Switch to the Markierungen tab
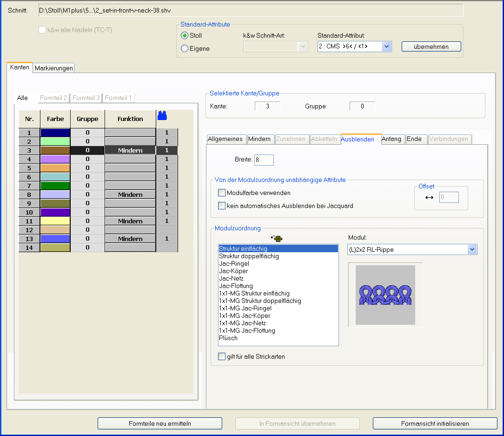The width and height of the screenshot is (504, 436). tap(54, 68)
